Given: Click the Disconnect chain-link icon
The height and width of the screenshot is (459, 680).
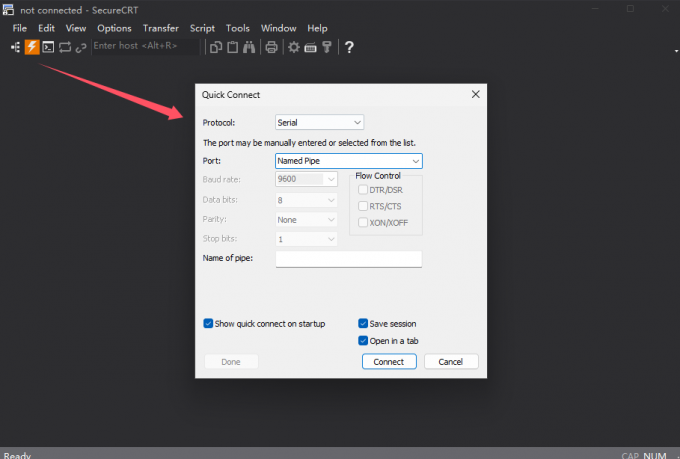Looking at the screenshot, I should [81, 47].
